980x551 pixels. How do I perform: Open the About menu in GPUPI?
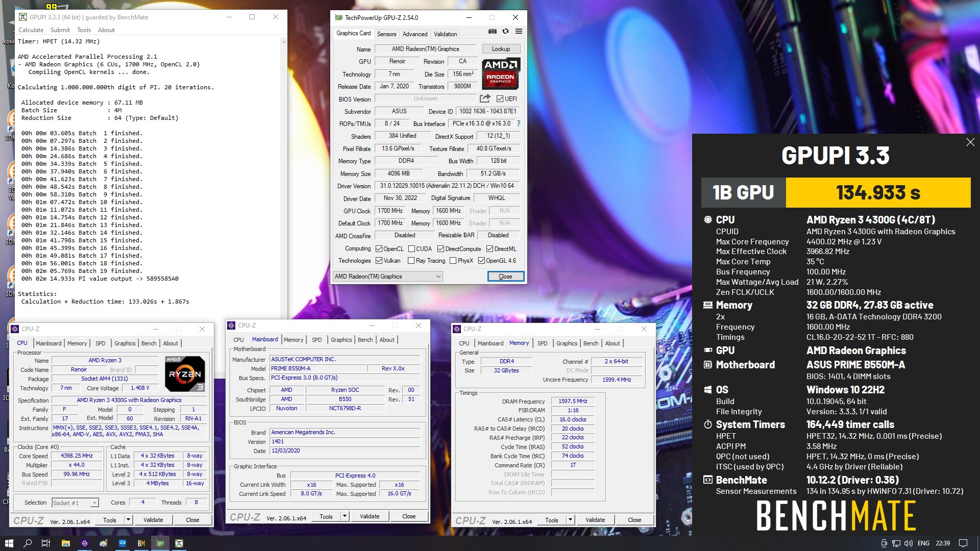pos(106,30)
